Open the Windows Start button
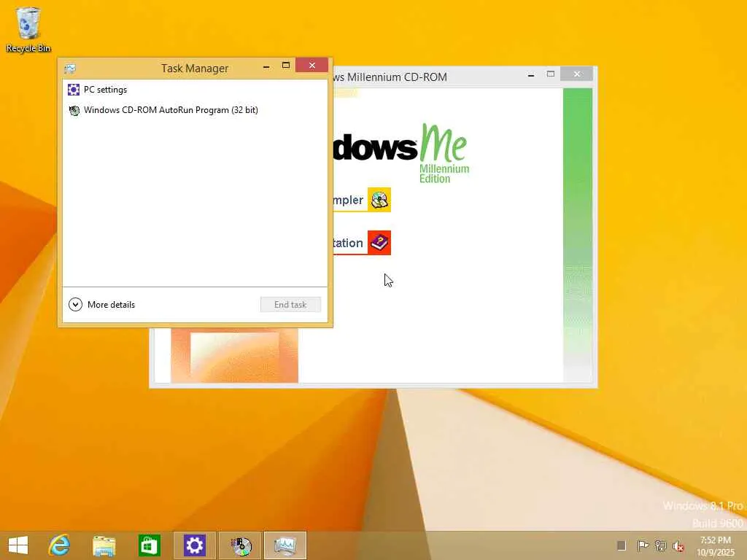This screenshot has height=560, width=747. [18, 545]
